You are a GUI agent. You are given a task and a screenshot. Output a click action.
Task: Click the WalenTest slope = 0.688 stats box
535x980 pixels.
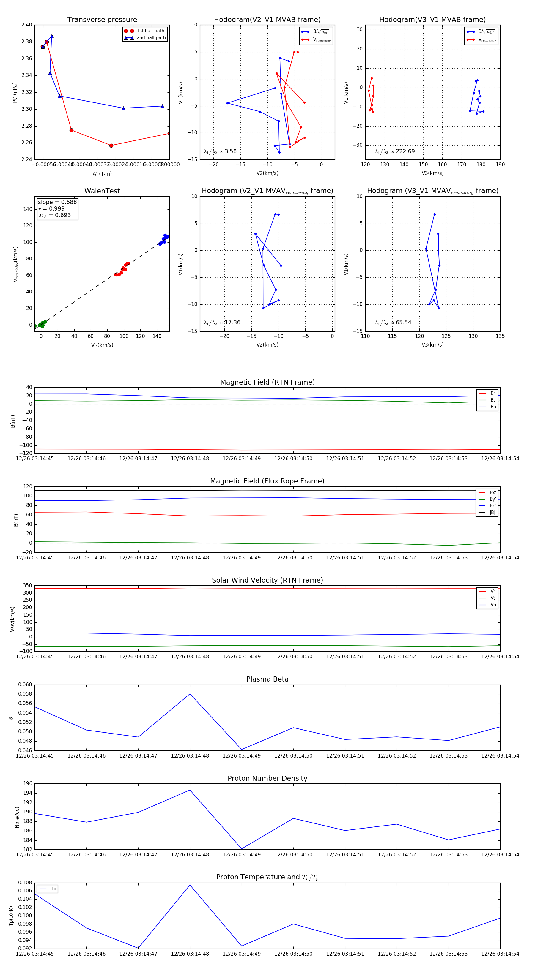tap(57, 208)
